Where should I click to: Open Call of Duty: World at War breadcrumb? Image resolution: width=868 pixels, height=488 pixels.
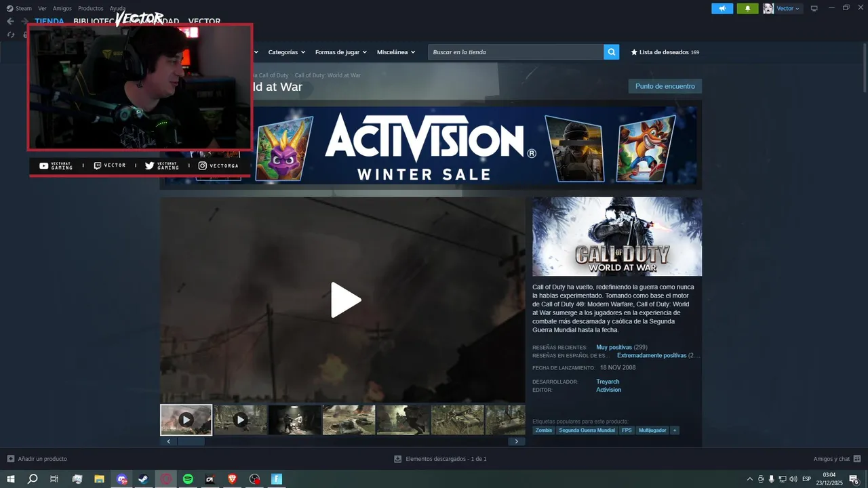point(328,75)
